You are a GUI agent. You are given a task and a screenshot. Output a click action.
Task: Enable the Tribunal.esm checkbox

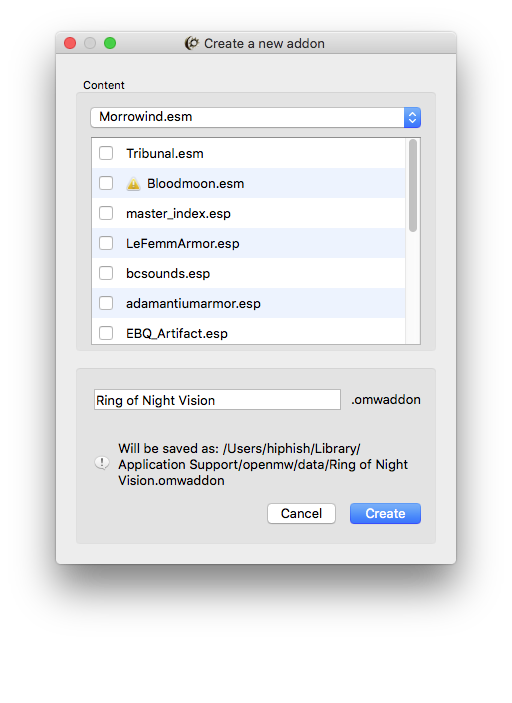(x=106, y=153)
